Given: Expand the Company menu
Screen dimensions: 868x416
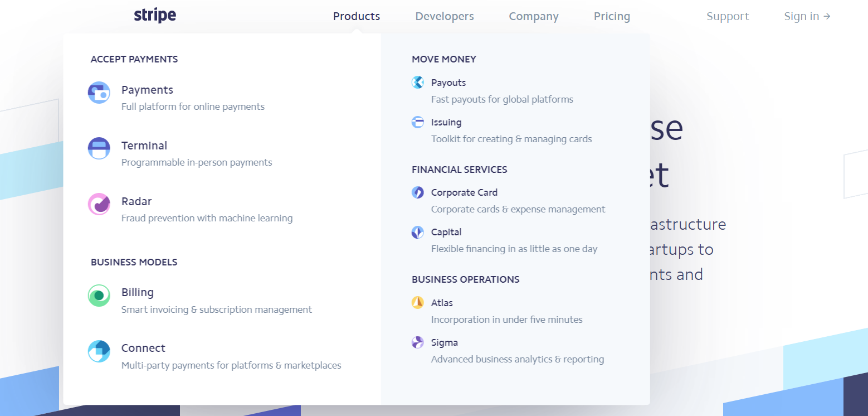Looking at the screenshot, I should 534,16.
